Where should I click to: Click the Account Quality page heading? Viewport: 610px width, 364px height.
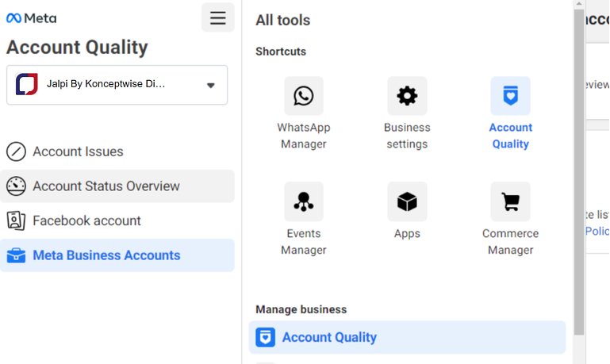click(x=77, y=48)
